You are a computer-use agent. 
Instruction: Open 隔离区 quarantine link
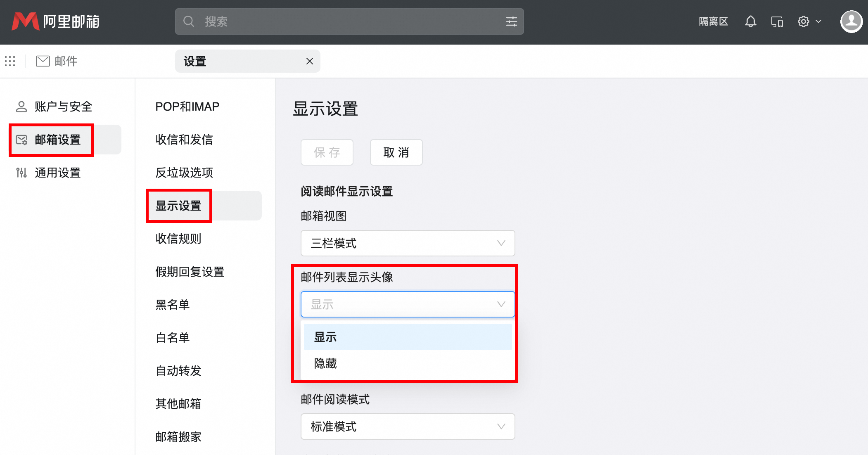tap(713, 21)
